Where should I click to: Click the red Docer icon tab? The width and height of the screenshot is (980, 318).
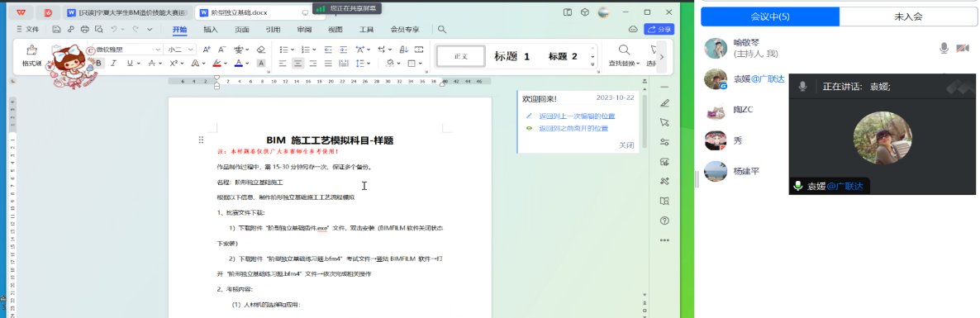(x=48, y=12)
